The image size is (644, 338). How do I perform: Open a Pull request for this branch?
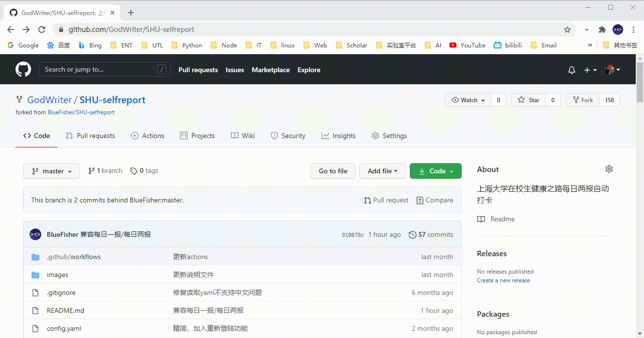click(386, 200)
